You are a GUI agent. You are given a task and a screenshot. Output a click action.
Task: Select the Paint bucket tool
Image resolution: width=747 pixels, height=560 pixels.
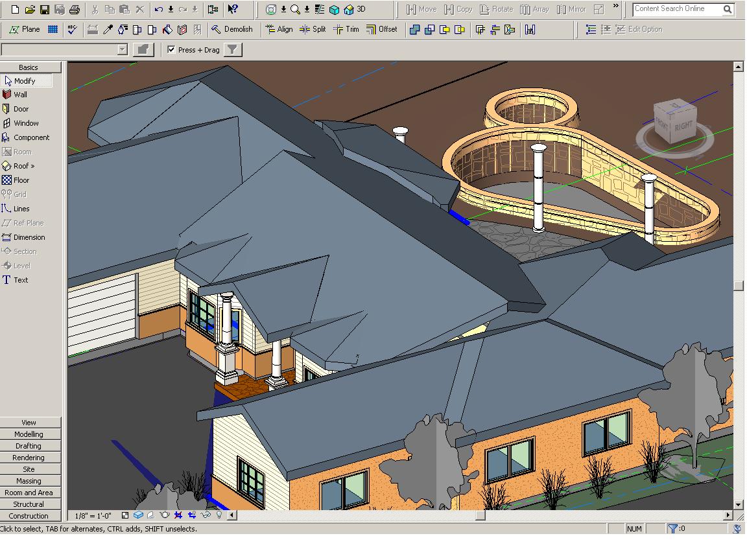[x=167, y=30]
